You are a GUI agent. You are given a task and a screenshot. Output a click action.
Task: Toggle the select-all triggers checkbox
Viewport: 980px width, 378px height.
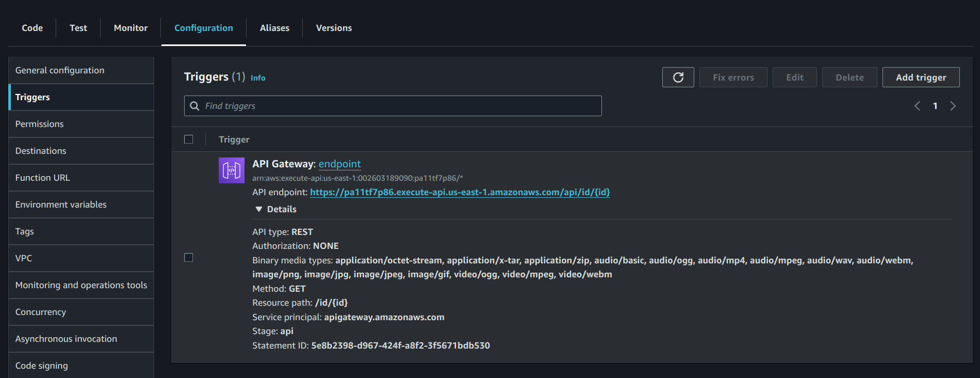189,139
